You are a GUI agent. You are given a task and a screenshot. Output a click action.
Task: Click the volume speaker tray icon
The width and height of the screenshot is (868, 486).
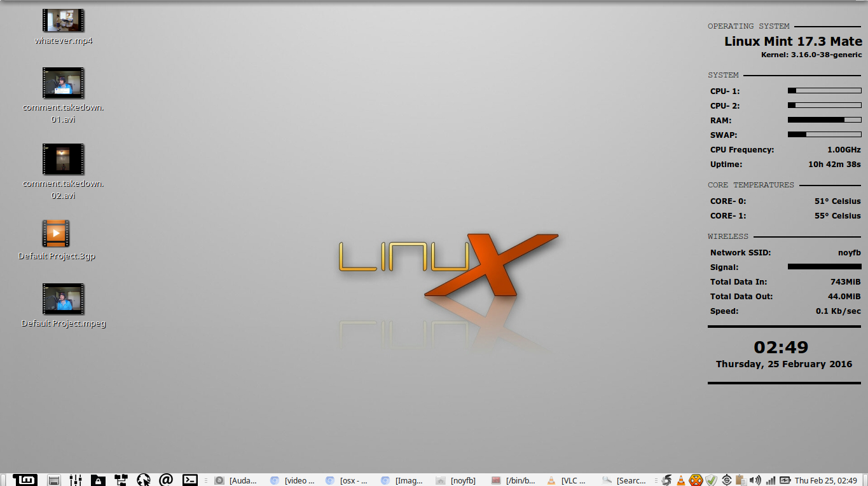click(755, 480)
